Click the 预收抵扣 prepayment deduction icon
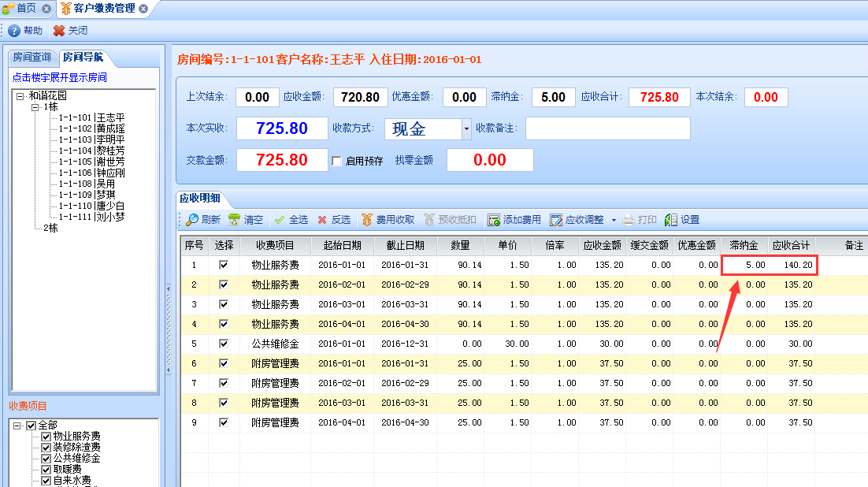 tap(429, 220)
